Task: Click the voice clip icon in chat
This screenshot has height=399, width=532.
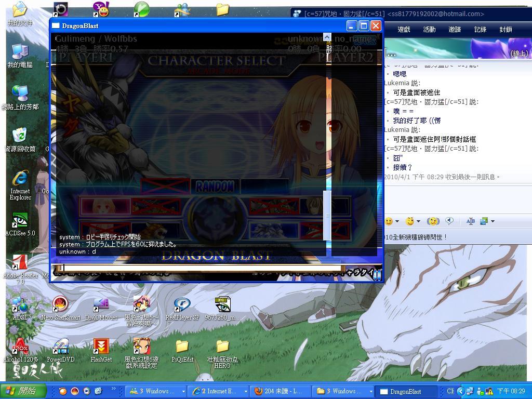Action: click(449, 221)
